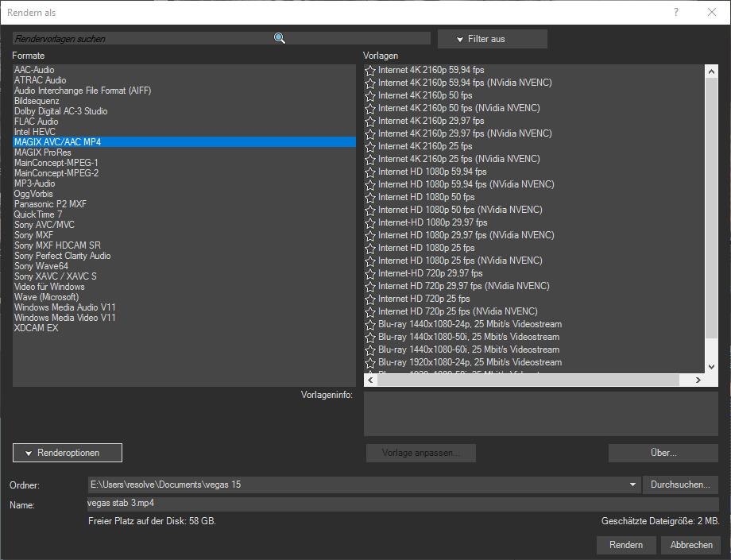Select the Intel HEVC format
The image size is (731, 560).
184,132
